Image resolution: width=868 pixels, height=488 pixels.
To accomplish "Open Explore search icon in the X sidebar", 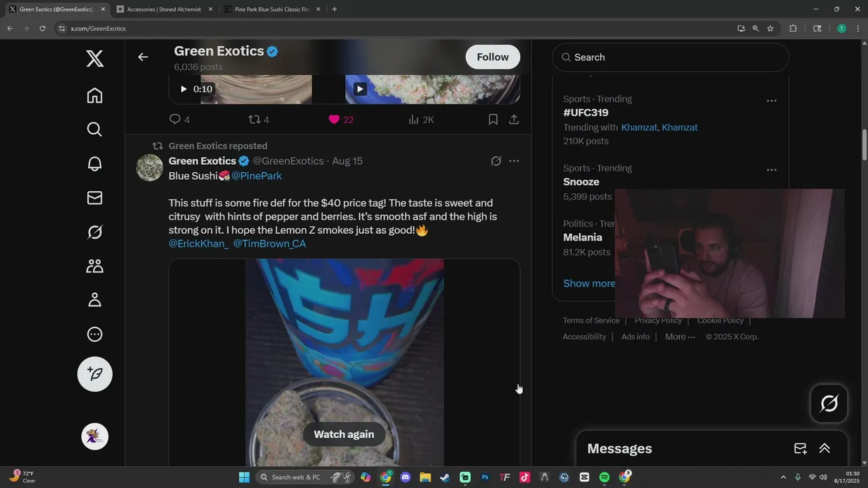I will click(x=95, y=129).
